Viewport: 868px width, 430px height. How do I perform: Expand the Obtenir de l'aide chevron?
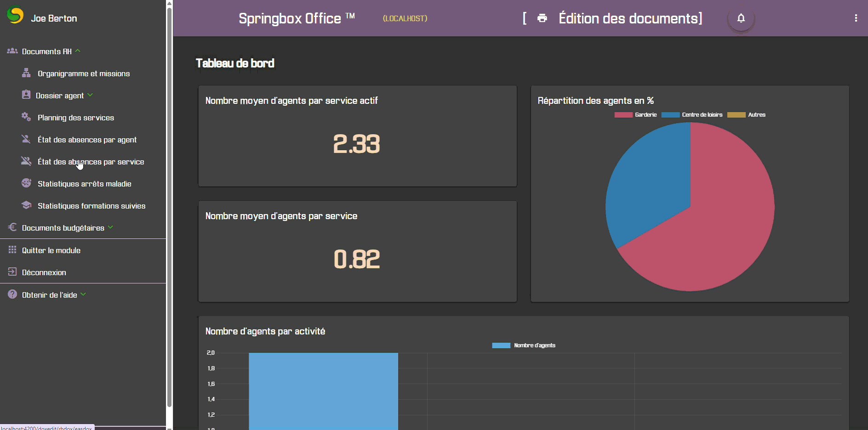83,294
